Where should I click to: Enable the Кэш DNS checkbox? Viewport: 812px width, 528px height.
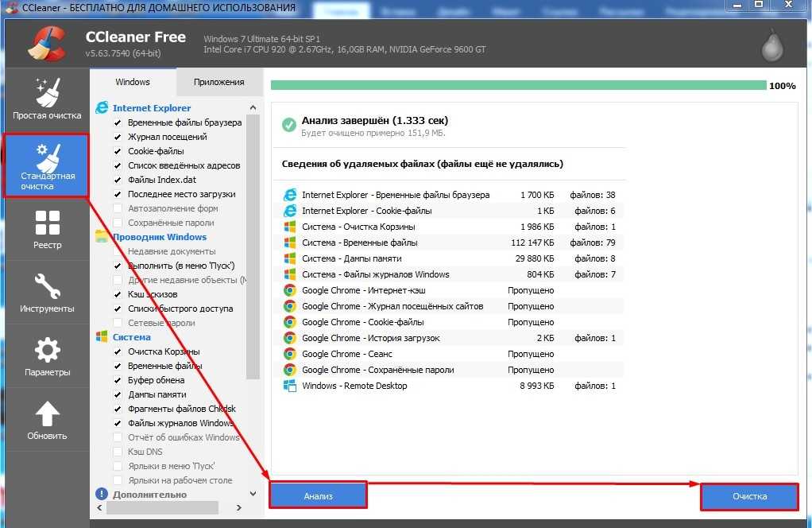(118, 452)
